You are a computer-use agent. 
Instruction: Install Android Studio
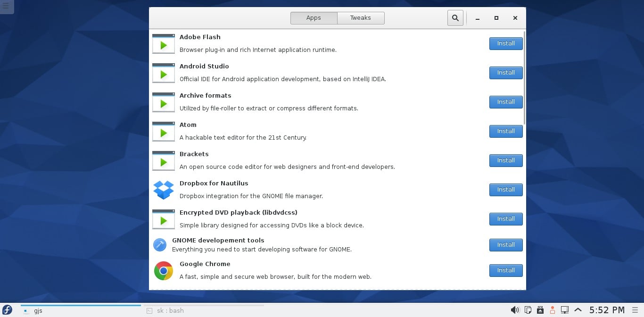click(506, 73)
